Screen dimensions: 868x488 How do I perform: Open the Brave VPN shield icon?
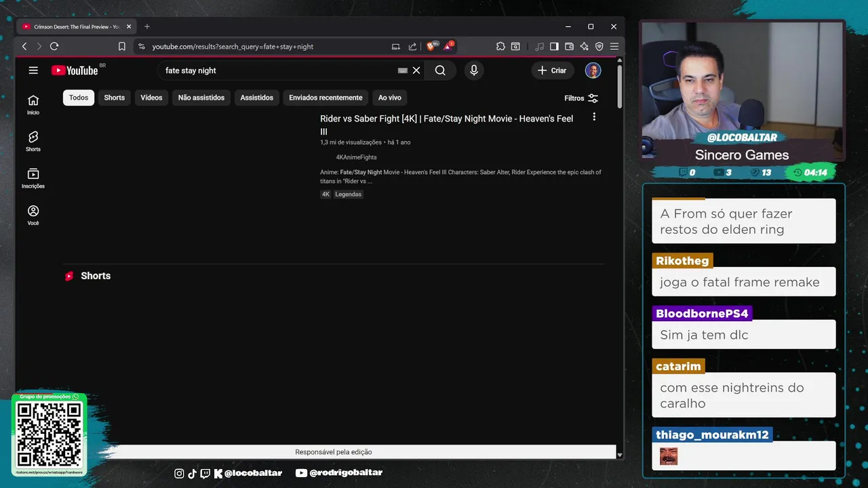coord(599,46)
